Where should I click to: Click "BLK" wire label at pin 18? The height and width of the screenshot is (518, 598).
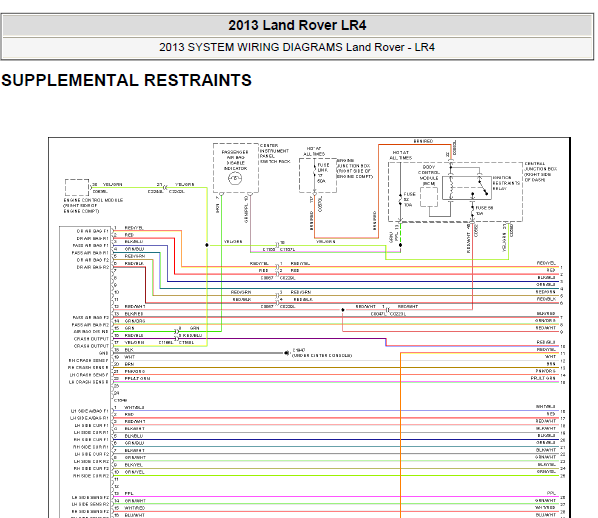point(129,349)
